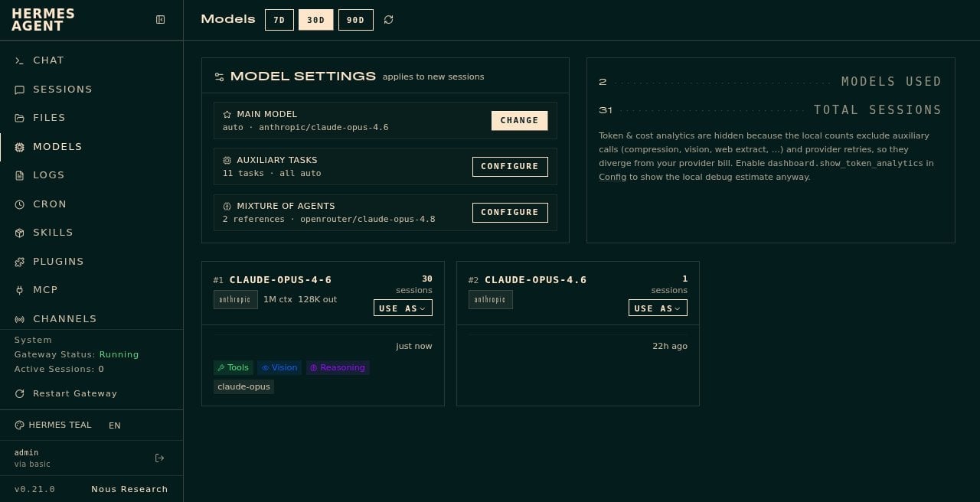The width and height of the screenshot is (980, 502).
Task: Click the Chat terminal icon
Action: point(19,60)
